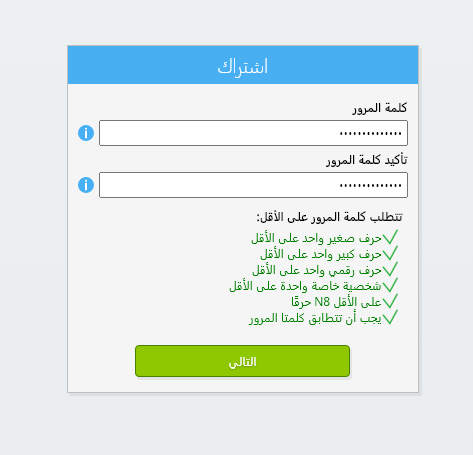This screenshot has width=473, height=455.
Task: Click the info icon beside the password field
Action: [x=86, y=133]
